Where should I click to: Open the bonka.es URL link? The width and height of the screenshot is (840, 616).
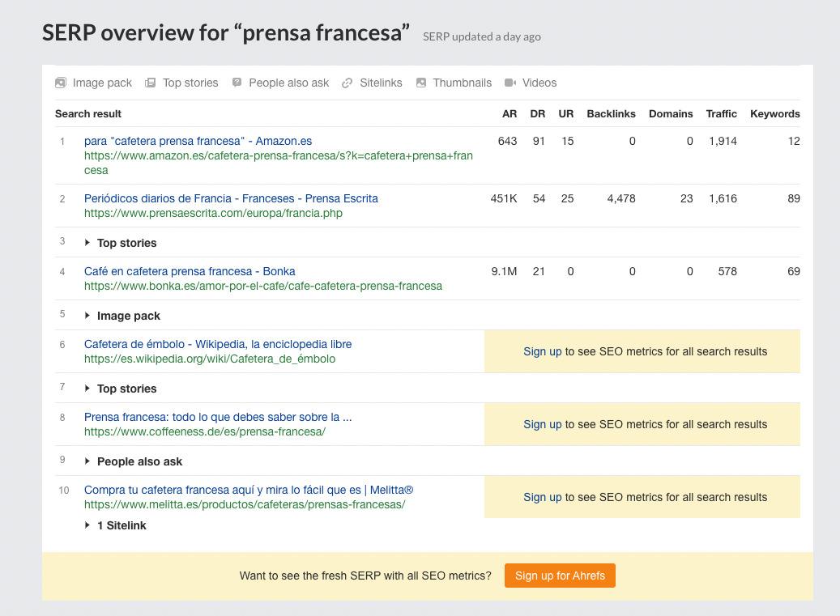(x=263, y=286)
